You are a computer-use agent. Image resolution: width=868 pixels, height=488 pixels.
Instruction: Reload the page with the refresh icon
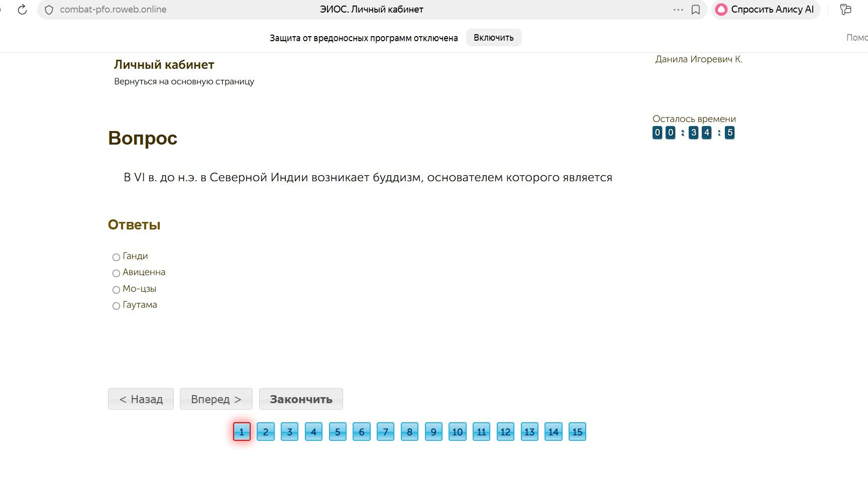point(22,10)
